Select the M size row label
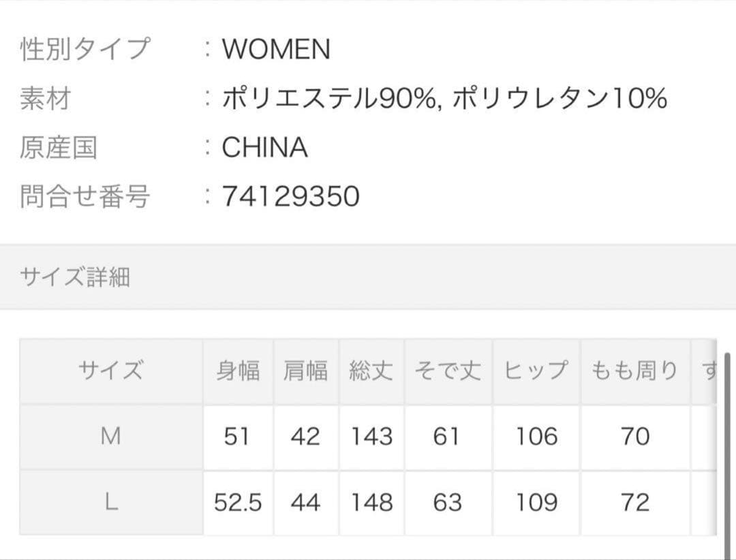This screenshot has height=560, width=736. (x=110, y=437)
